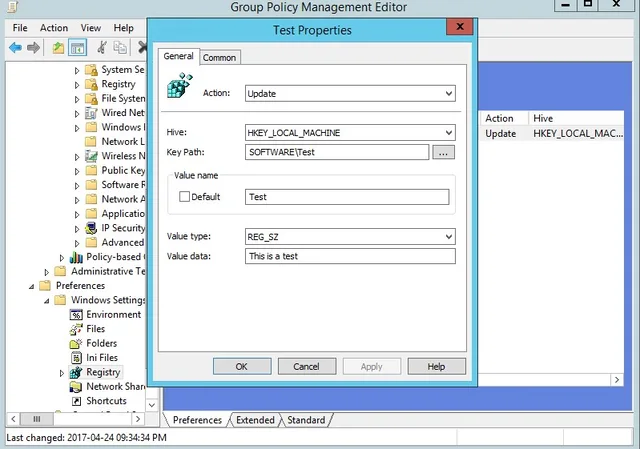640x449 pixels.
Task: Click the tree pane horizontal scrollbar thumb
Action: tap(37, 419)
